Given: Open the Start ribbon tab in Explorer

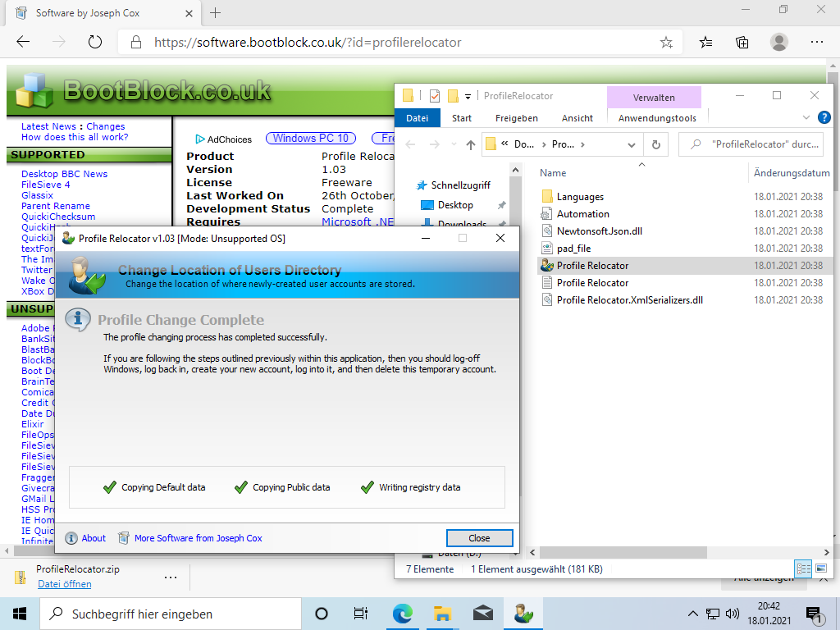Looking at the screenshot, I should pyautogui.click(x=462, y=118).
